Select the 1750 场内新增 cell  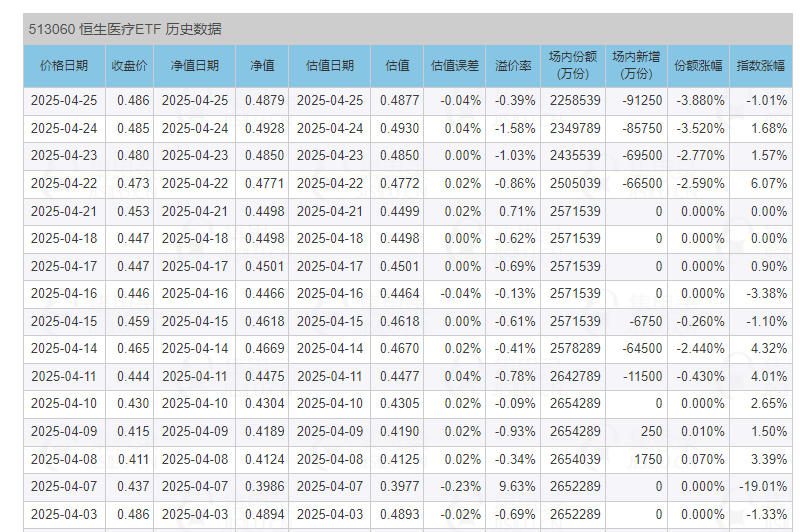(x=648, y=458)
